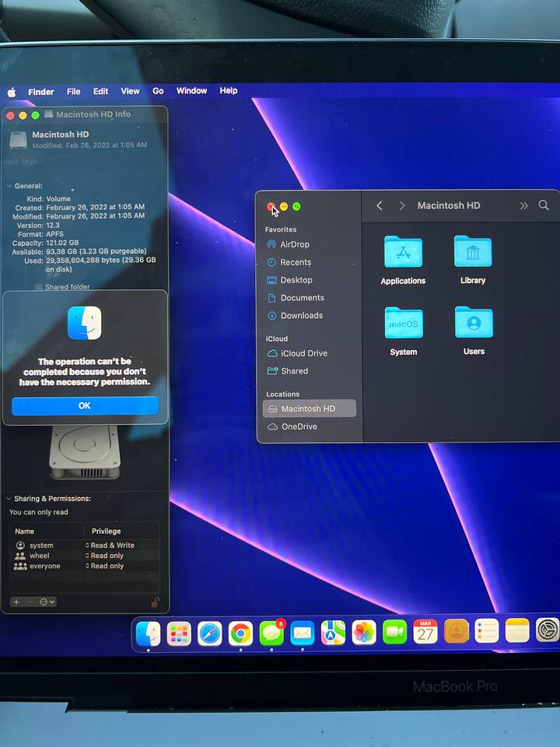Open the Help menu
Viewport: 560px width, 747px height.
[x=229, y=90]
